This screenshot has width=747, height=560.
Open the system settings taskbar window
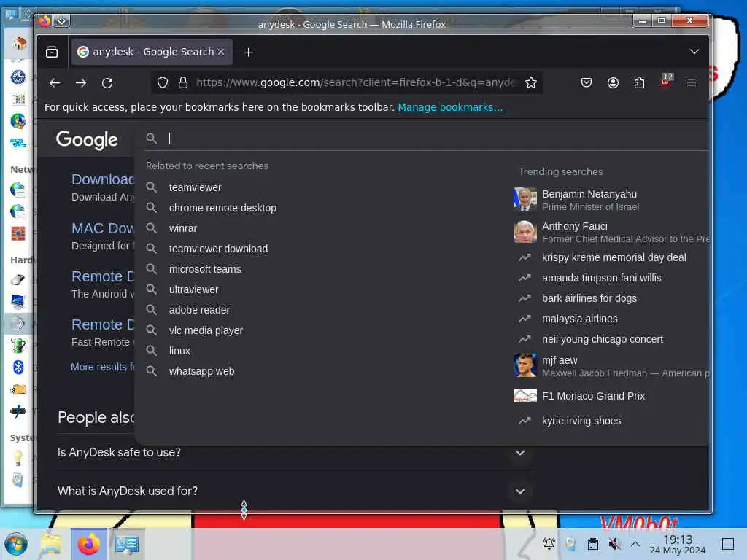[x=127, y=544]
